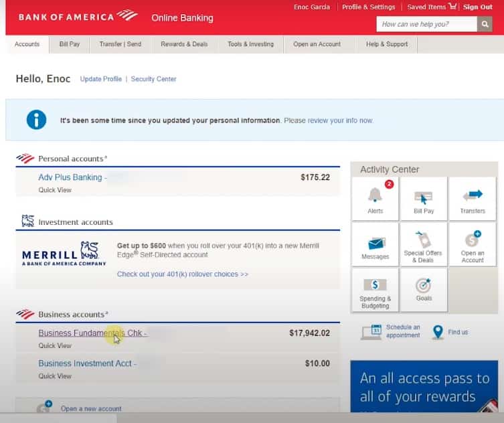504x423 pixels.
Task: Click the blue info circle icon
Action: coord(36,120)
